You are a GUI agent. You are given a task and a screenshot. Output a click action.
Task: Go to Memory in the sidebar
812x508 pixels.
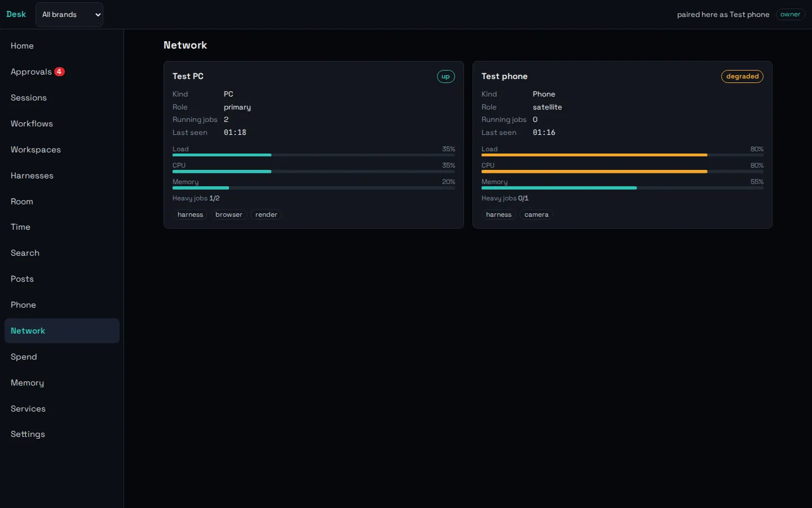click(62, 383)
